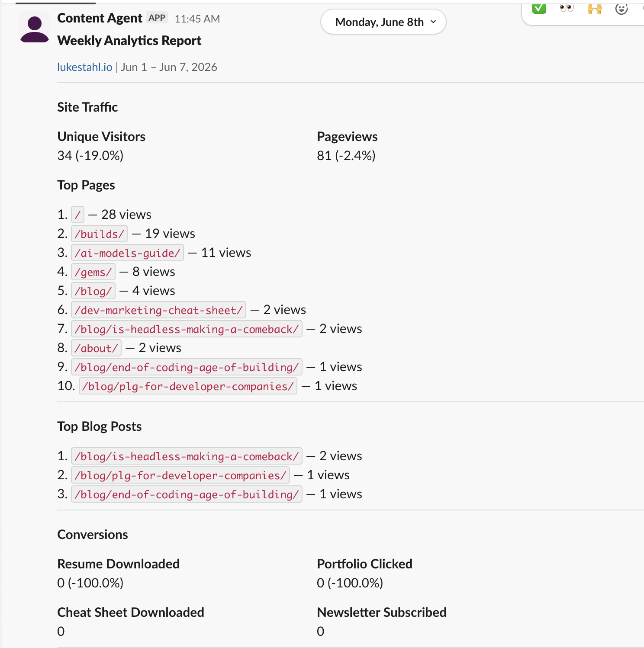Image resolution: width=644 pixels, height=648 pixels.
Task: Click the /ai-models-guide/ page path
Action: [127, 253]
